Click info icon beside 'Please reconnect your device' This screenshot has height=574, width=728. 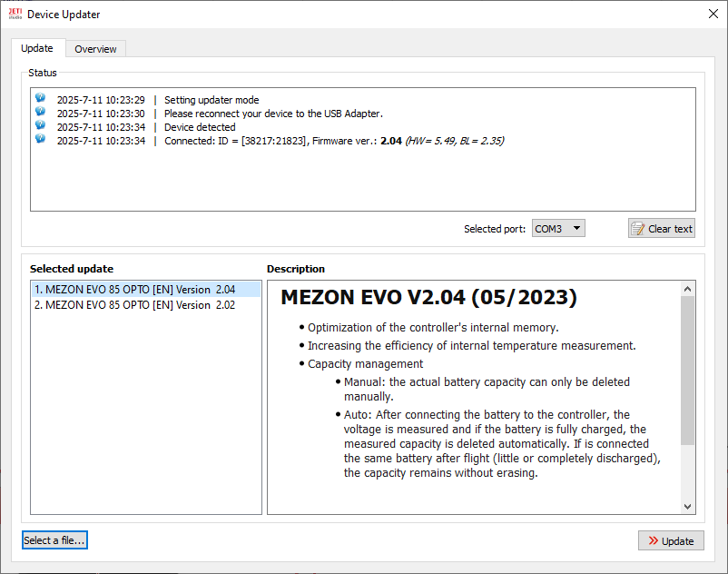pyautogui.click(x=40, y=111)
